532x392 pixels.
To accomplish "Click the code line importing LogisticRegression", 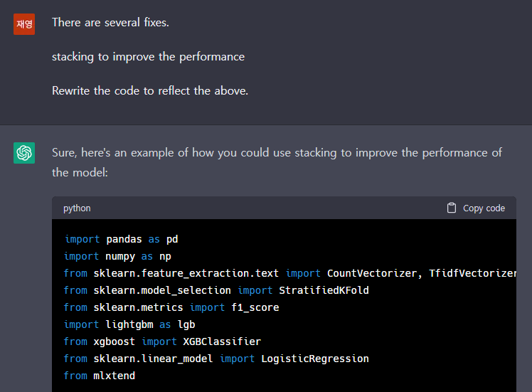I will point(216,359).
